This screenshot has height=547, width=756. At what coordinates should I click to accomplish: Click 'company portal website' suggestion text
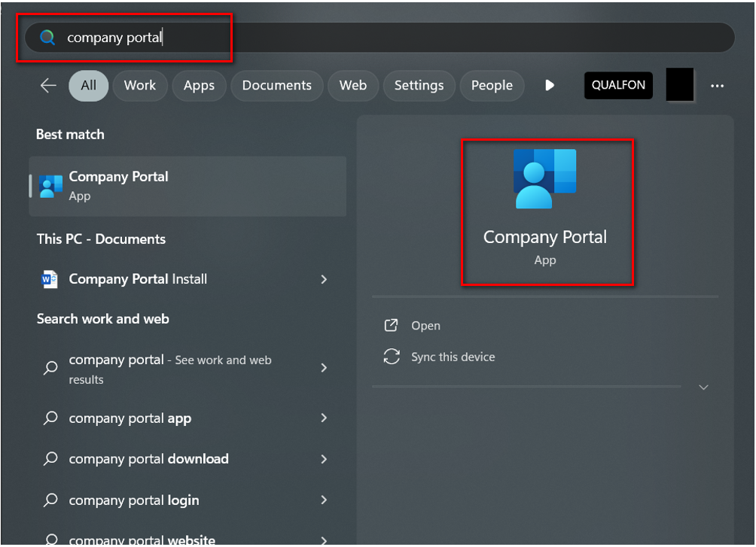coord(142,540)
